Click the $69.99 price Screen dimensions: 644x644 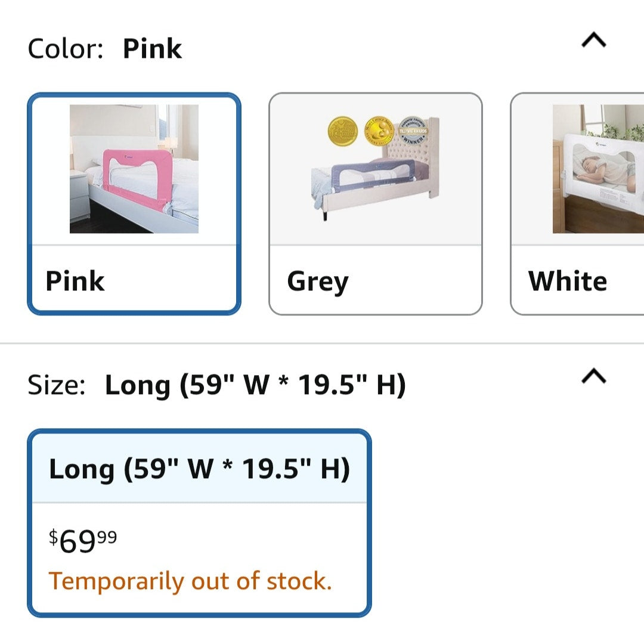(83, 541)
